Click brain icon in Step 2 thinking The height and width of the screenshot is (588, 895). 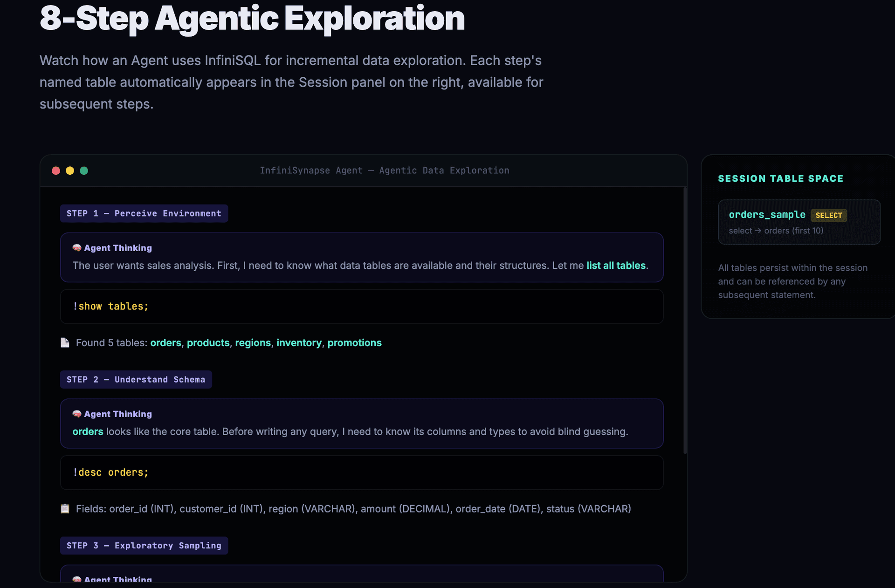click(x=77, y=414)
